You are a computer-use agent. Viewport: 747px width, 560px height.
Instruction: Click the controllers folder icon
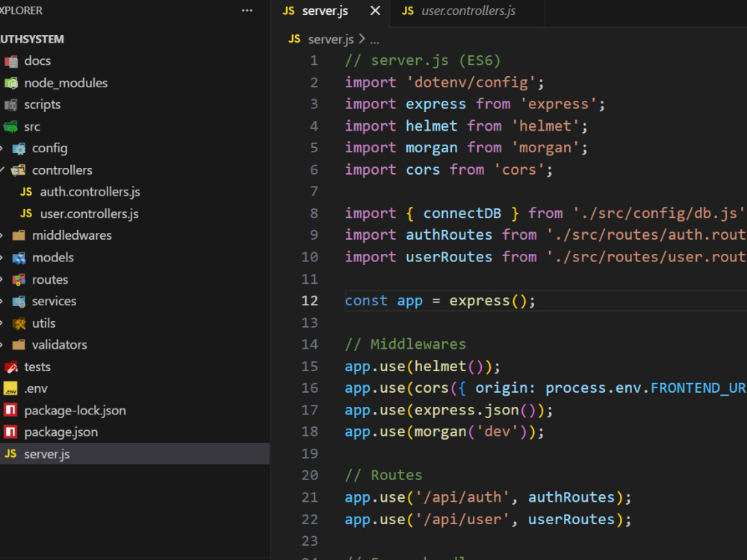[x=19, y=170]
